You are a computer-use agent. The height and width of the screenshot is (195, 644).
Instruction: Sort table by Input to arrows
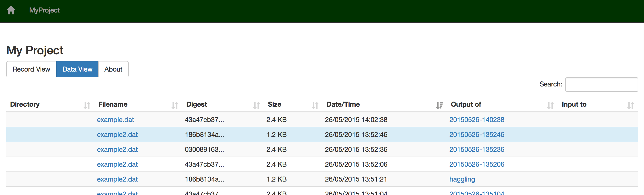point(631,105)
